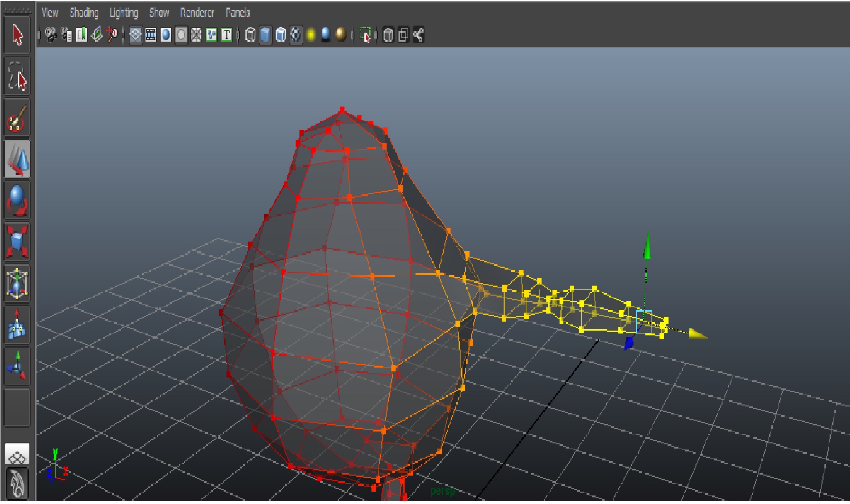Toggle the viewport Grid display

point(136,35)
